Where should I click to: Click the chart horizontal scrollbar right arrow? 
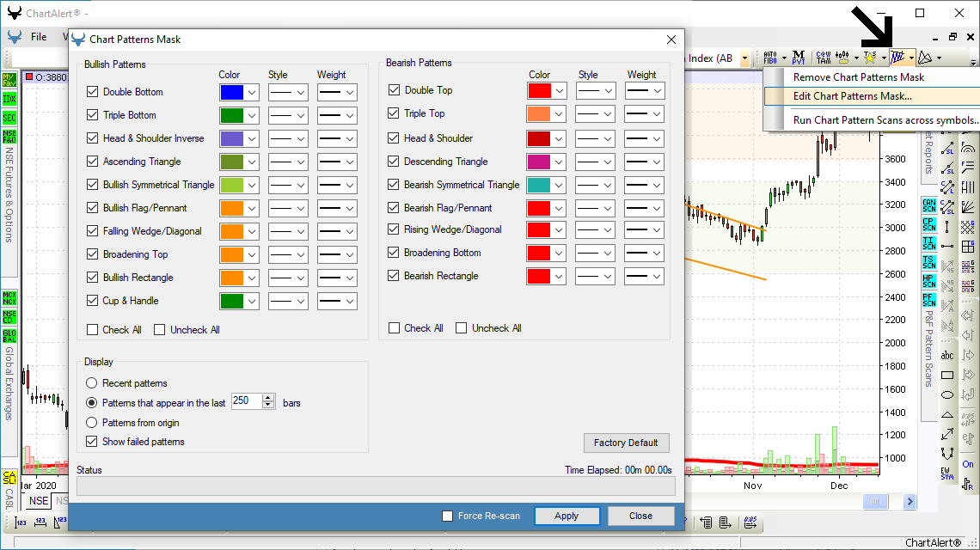910,501
